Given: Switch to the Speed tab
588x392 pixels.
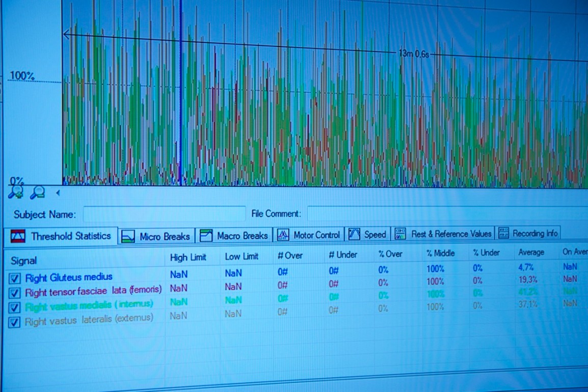Looking at the screenshot, I should (x=368, y=234).
